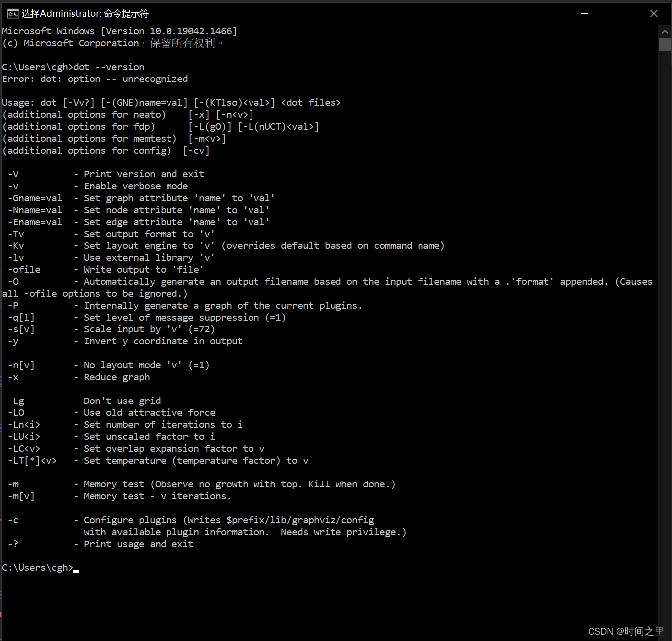Screen dimensions: 672x641
Task: Click the vertical scrollbar thumb
Action: coord(665,44)
